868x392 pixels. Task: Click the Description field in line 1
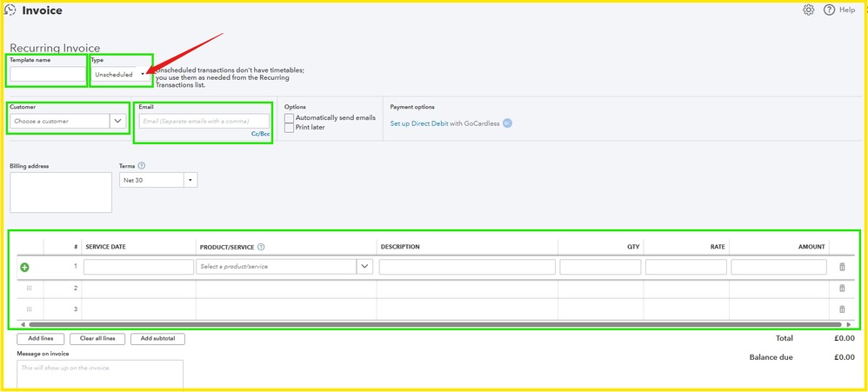(467, 267)
